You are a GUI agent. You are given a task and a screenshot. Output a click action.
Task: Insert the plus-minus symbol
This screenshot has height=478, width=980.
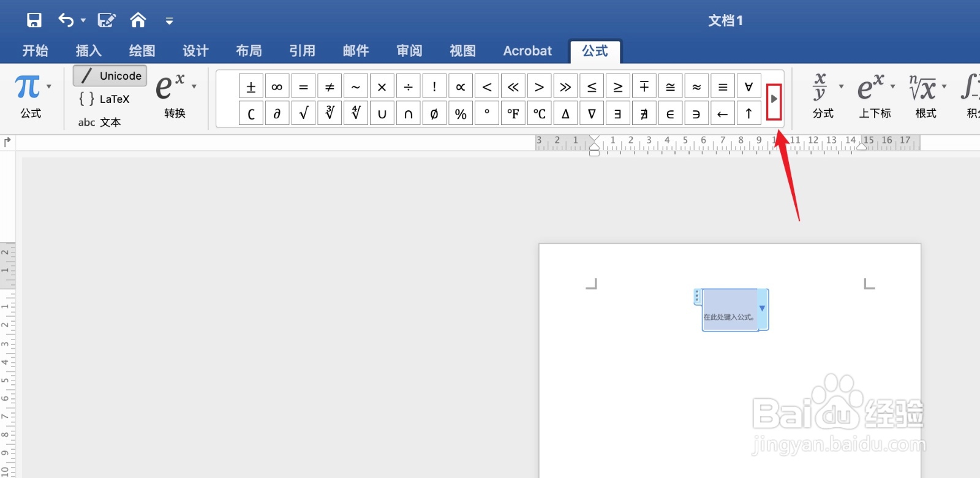coord(251,86)
